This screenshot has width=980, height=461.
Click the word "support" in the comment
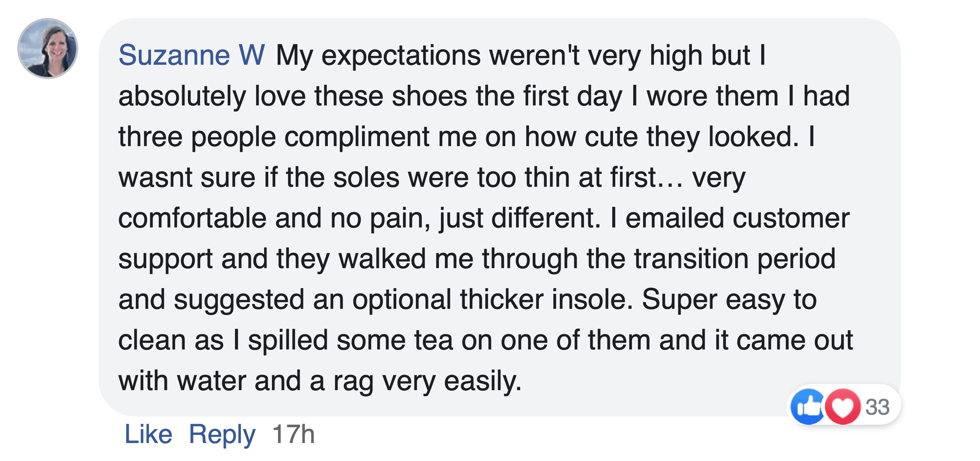click(x=166, y=259)
